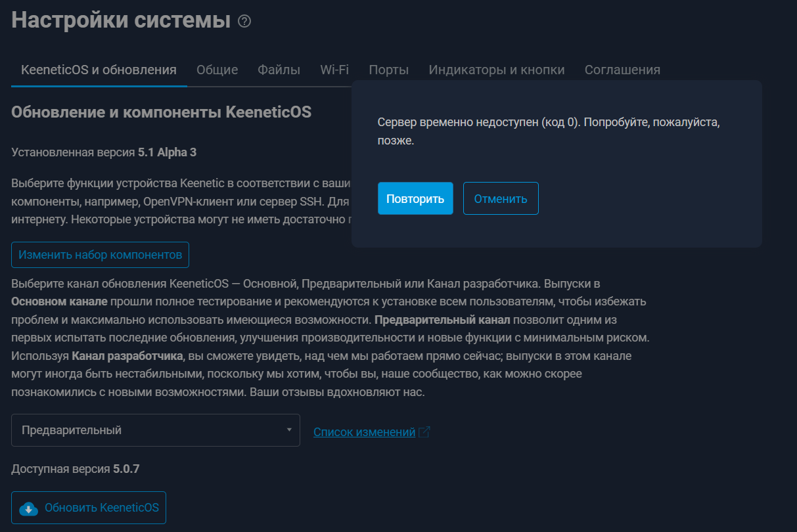Click the external link icon after Список изменений
The width and height of the screenshot is (797, 532).
(424, 432)
